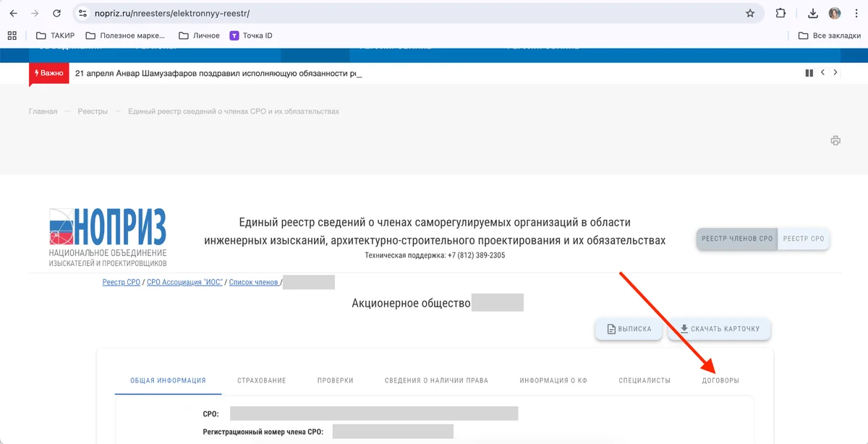This screenshot has height=444, width=868.
Task: Open the СВЕДЕНИЯ О НАЛИЧИИ ПРАВА tab
Action: coord(436,380)
